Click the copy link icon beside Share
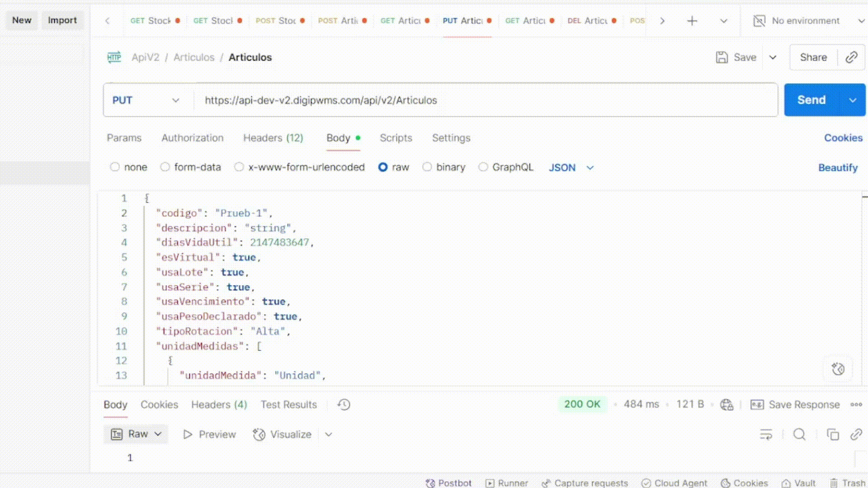The image size is (868, 488). (x=851, y=57)
